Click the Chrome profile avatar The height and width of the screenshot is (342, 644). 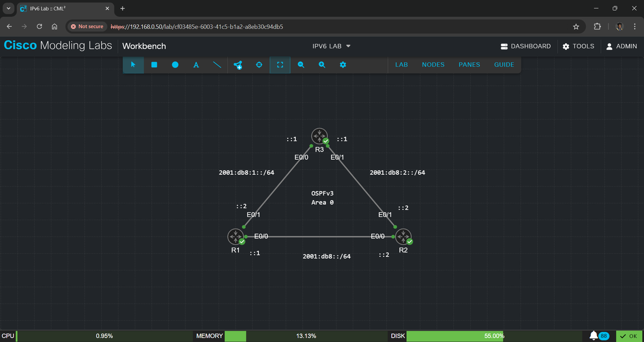tap(619, 26)
